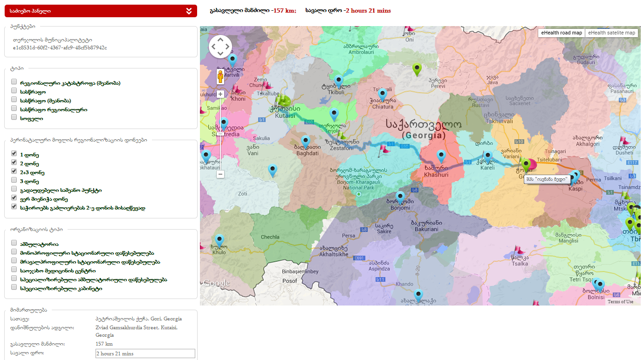644x360 pixels.
Task: Click the red flag marker near Khoni
Action: (236, 89)
